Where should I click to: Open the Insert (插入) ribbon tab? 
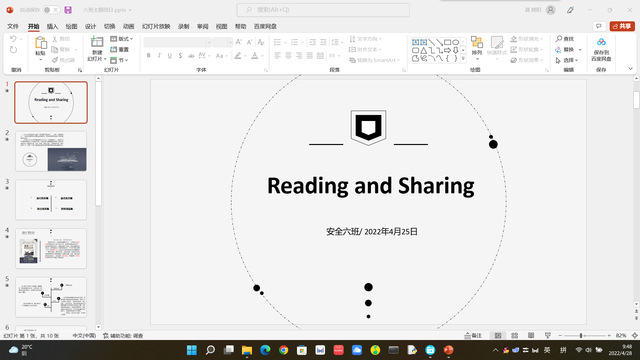(x=52, y=27)
